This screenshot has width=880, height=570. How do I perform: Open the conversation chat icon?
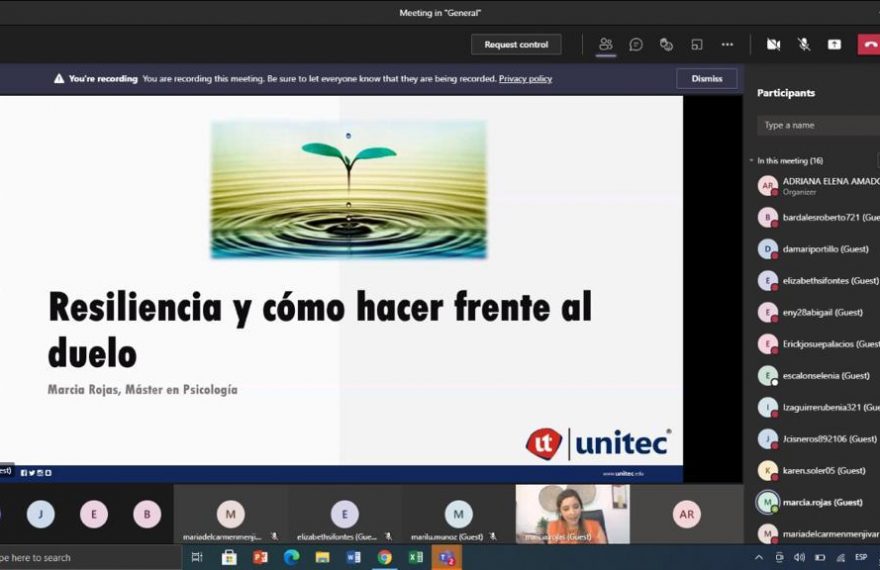pyautogui.click(x=636, y=44)
